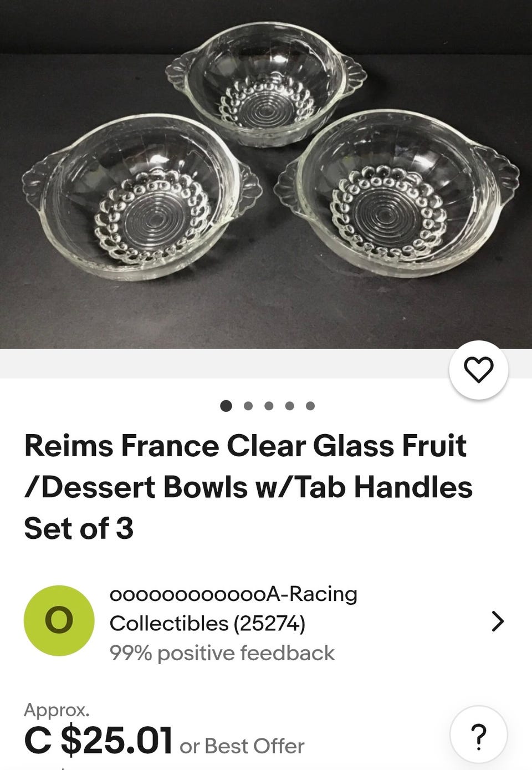View the seller's (25274) feedback count

(x=269, y=623)
